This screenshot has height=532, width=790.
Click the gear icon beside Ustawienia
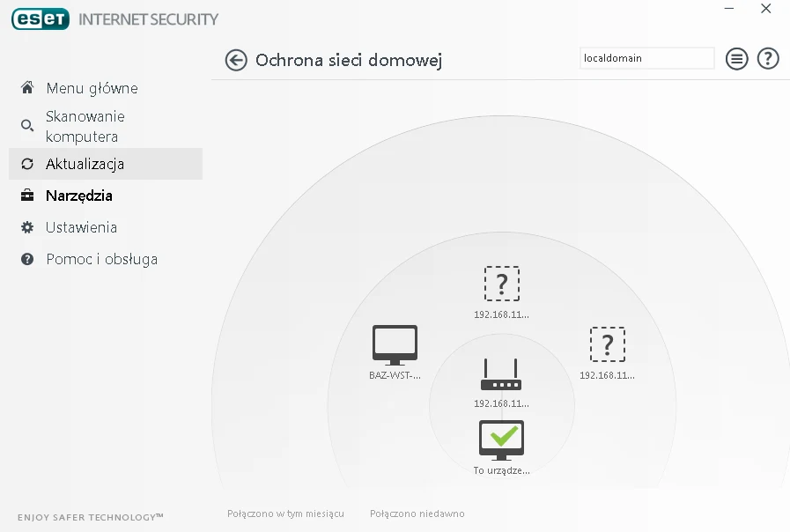point(26,227)
